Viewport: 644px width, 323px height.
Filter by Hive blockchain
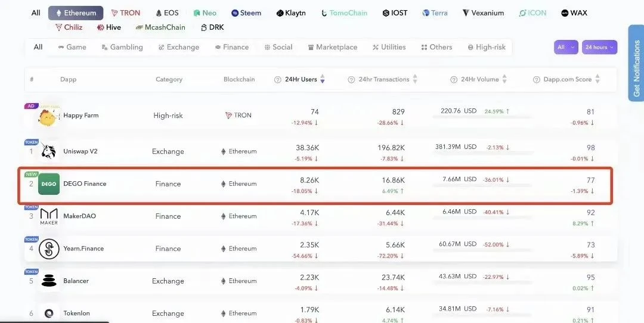click(x=109, y=27)
